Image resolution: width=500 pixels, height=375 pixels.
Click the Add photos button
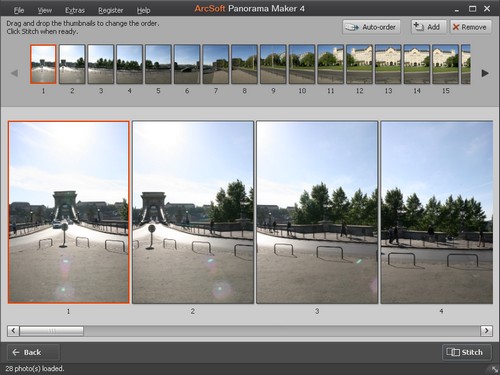coord(428,27)
